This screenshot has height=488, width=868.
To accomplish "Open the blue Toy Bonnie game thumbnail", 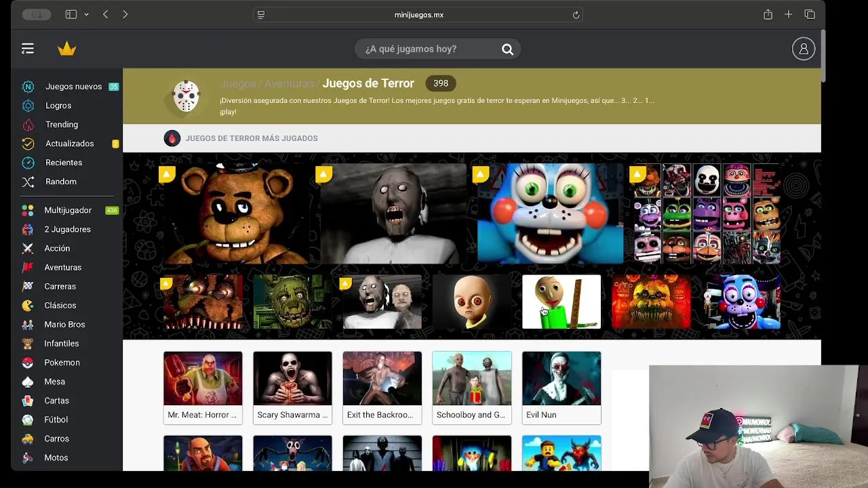I will tap(550, 213).
